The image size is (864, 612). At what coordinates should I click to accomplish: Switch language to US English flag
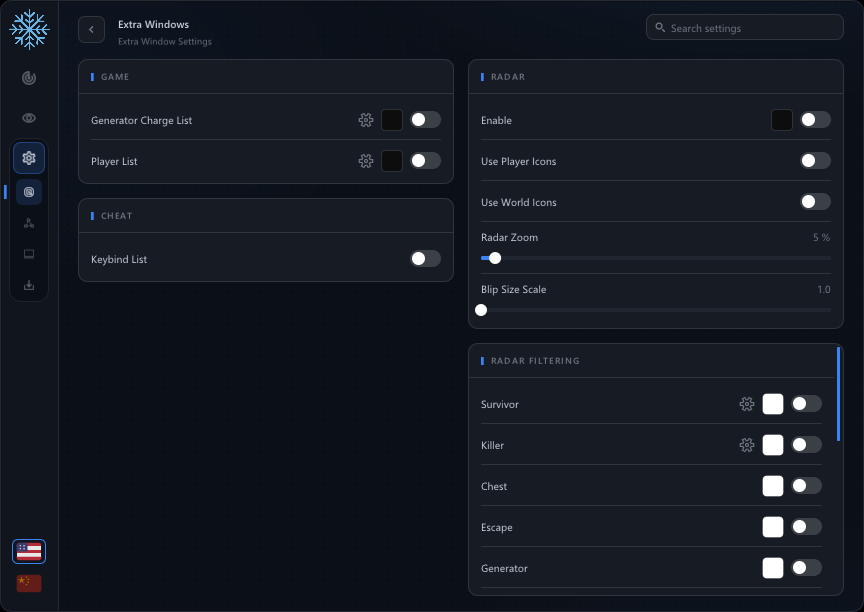click(29, 551)
